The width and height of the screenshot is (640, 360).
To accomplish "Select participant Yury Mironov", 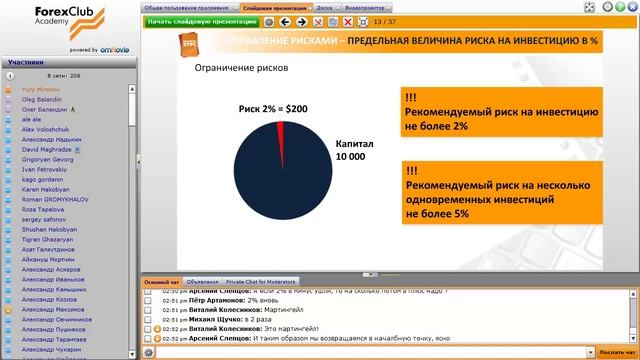I will tap(40, 89).
